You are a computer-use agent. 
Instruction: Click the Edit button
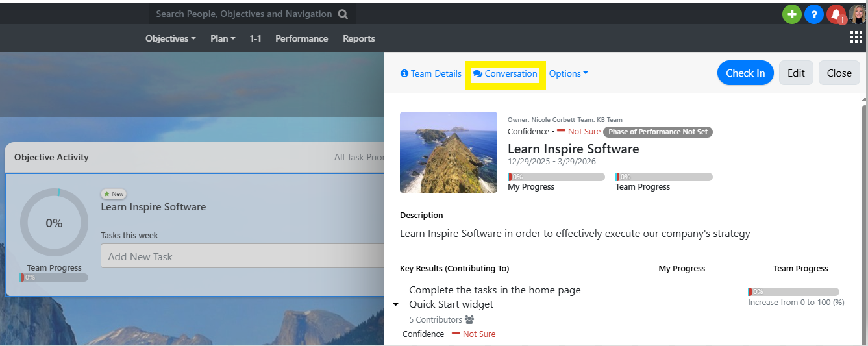(x=796, y=73)
